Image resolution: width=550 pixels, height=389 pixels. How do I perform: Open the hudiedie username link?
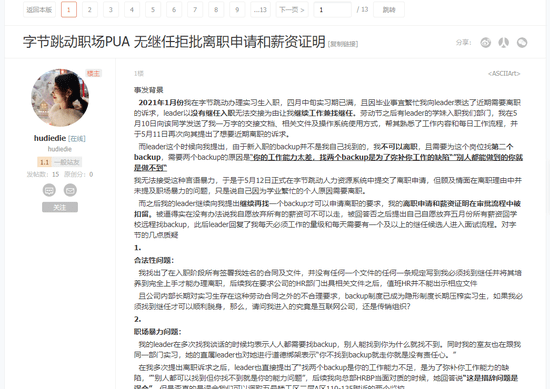coord(50,138)
